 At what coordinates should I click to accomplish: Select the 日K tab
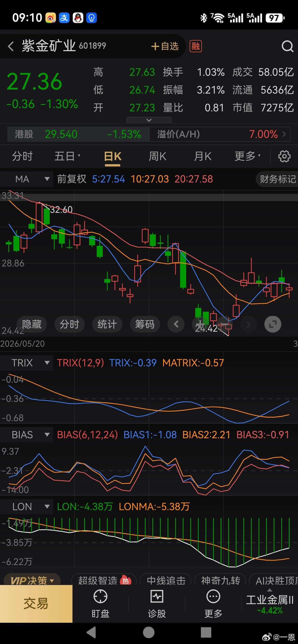(x=113, y=157)
